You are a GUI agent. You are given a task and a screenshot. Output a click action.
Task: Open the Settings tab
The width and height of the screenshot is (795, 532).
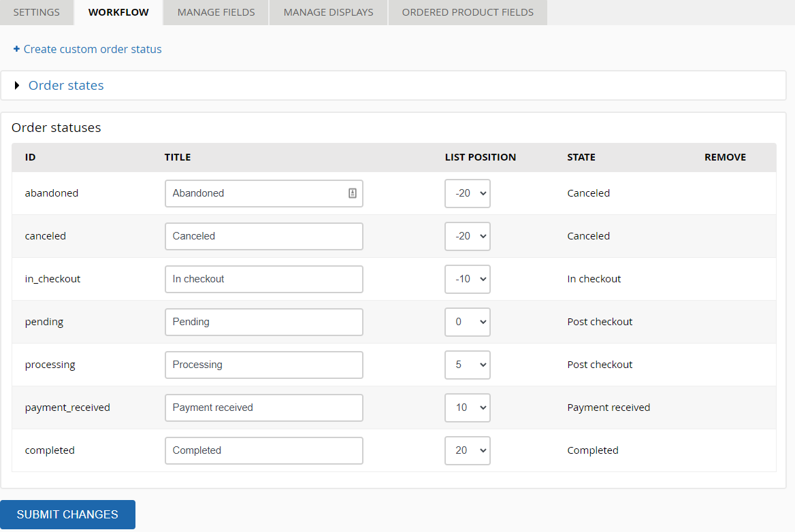[x=37, y=12]
